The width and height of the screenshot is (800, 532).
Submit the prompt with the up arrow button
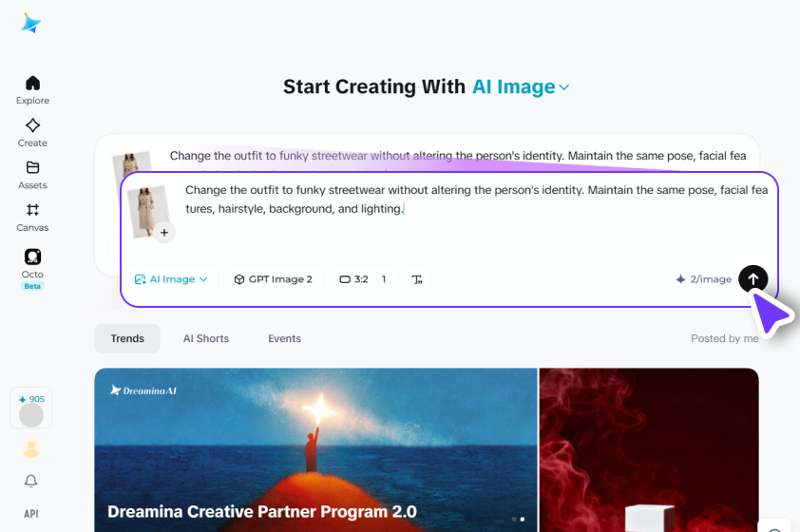coord(753,279)
